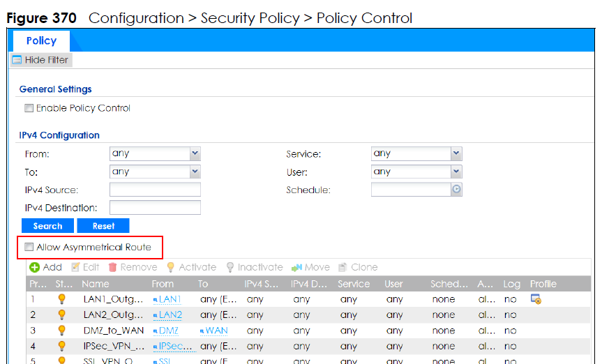The width and height of the screenshot is (609, 364).
Task: Click the Remove trash icon
Action: coord(112,267)
